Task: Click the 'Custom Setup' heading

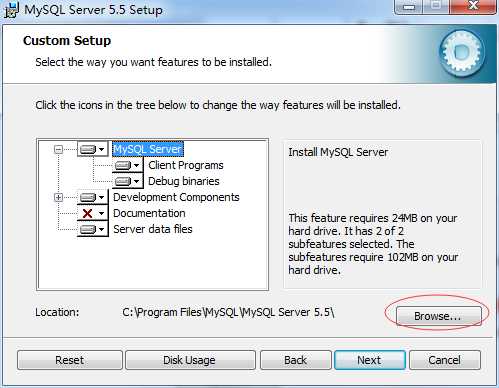Action: click(x=67, y=41)
